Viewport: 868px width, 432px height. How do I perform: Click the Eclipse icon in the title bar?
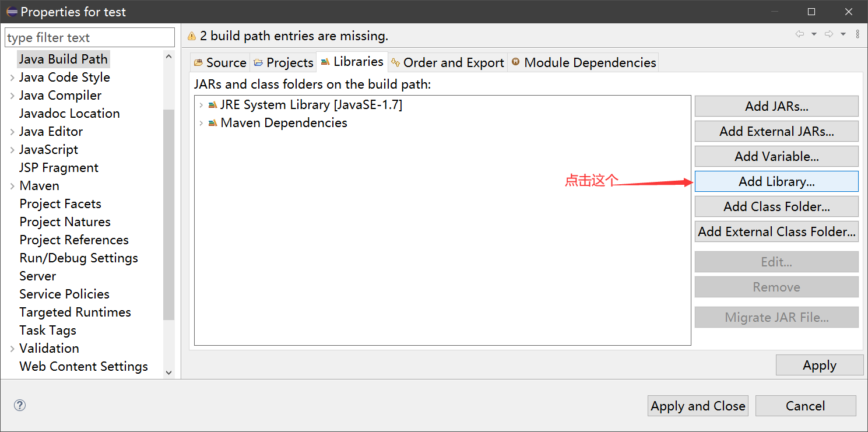click(x=11, y=12)
